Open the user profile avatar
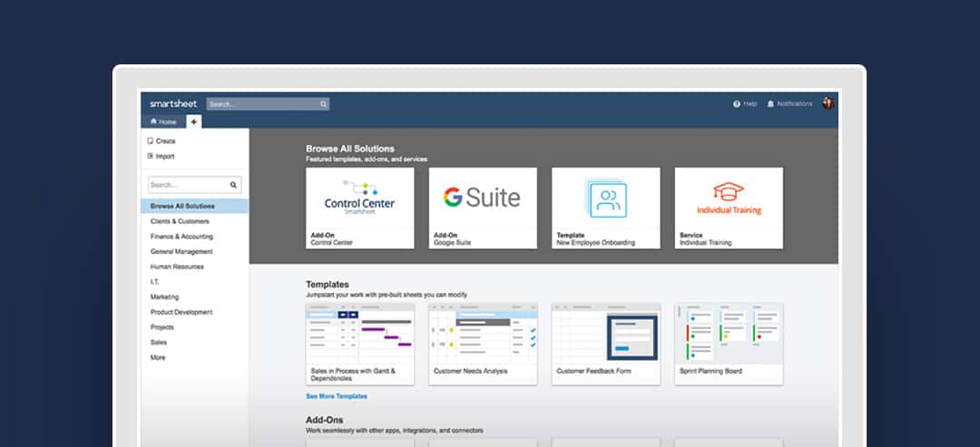This screenshot has height=447, width=980. pyautogui.click(x=828, y=103)
